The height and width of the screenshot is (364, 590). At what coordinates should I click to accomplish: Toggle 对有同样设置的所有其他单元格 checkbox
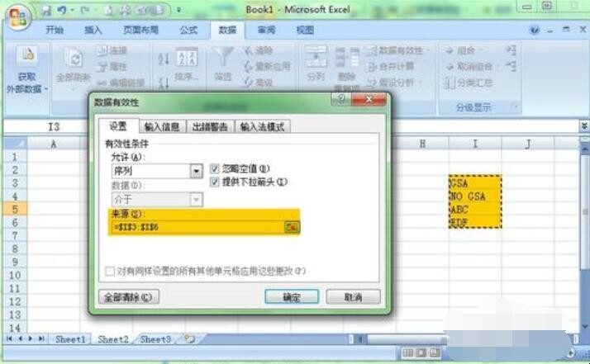click(110, 271)
